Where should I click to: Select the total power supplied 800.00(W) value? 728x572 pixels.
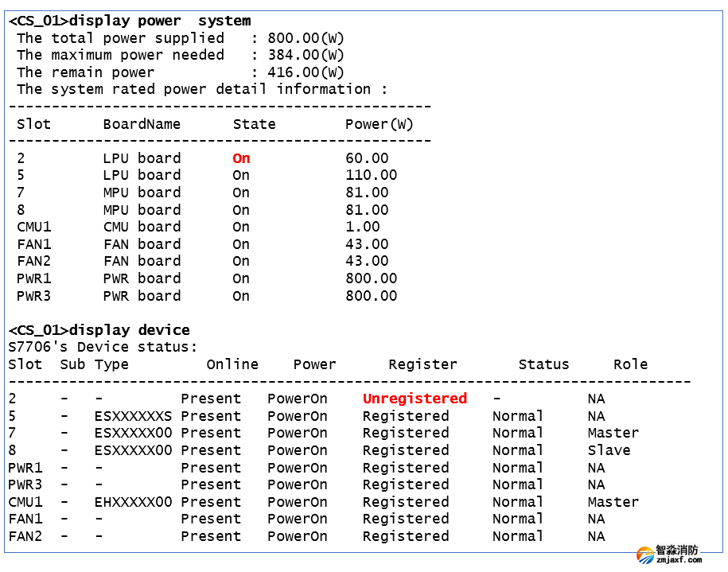click(306, 38)
